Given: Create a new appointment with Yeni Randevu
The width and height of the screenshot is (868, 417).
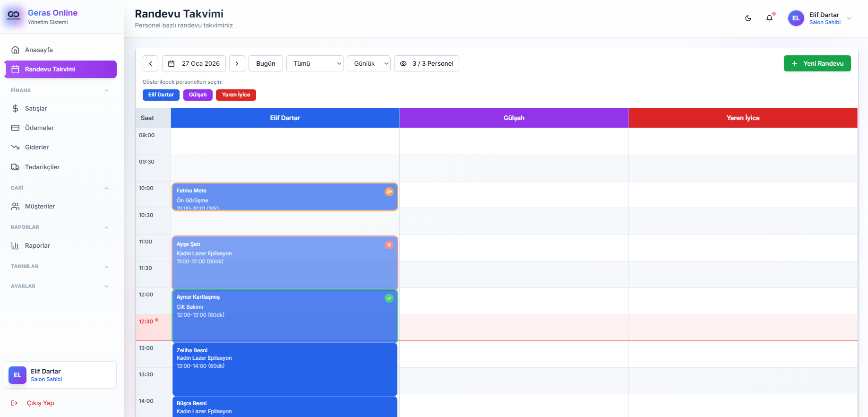Looking at the screenshot, I should coord(817,63).
